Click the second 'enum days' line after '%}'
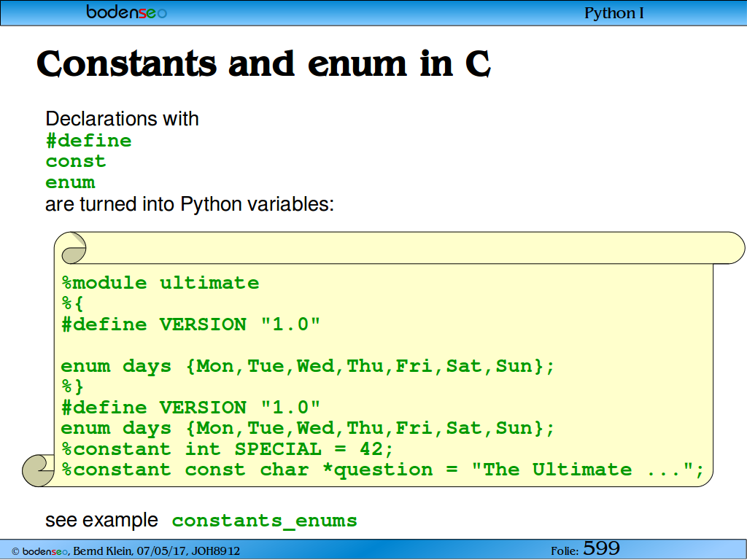 click(x=308, y=428)
